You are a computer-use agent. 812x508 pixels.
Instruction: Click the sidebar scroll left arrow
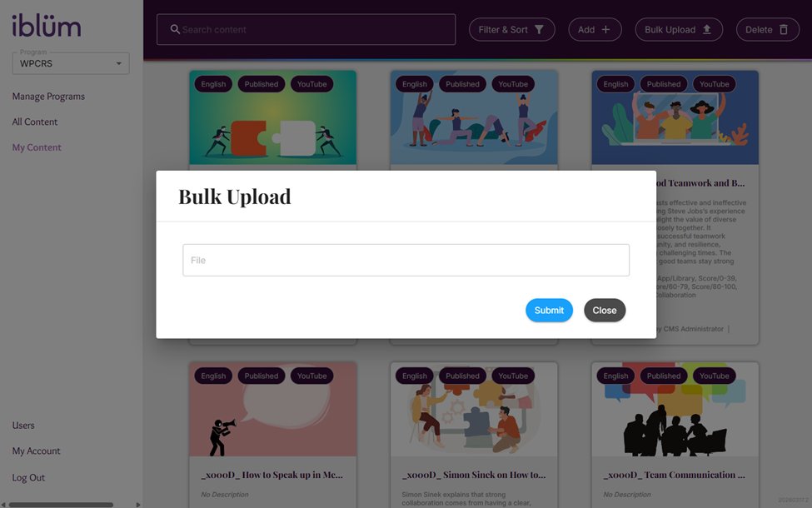[3, 505]
